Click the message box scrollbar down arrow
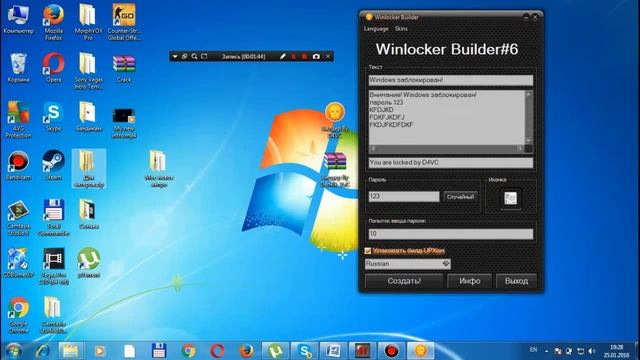The image size is (640, 360). click(529, 140)
